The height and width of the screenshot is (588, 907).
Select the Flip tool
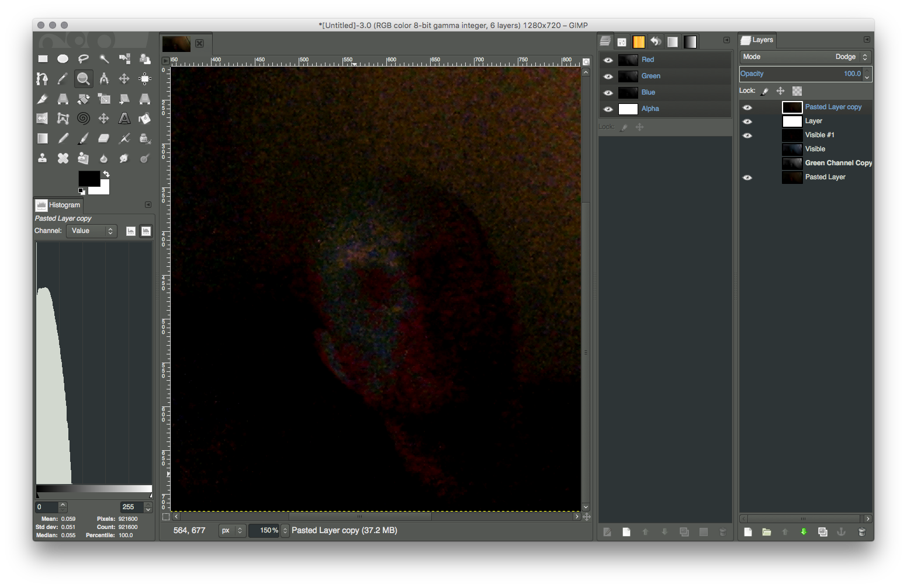[x=43, y=119]
